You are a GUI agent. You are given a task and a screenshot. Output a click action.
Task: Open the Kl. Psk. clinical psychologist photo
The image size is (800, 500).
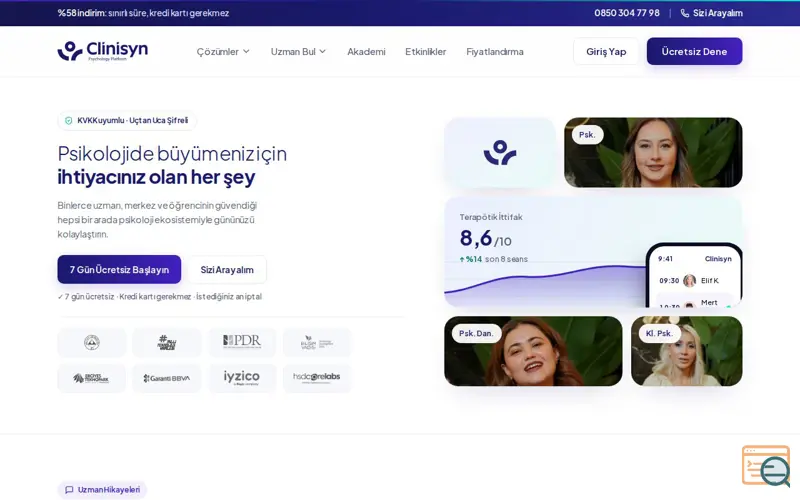687,351
